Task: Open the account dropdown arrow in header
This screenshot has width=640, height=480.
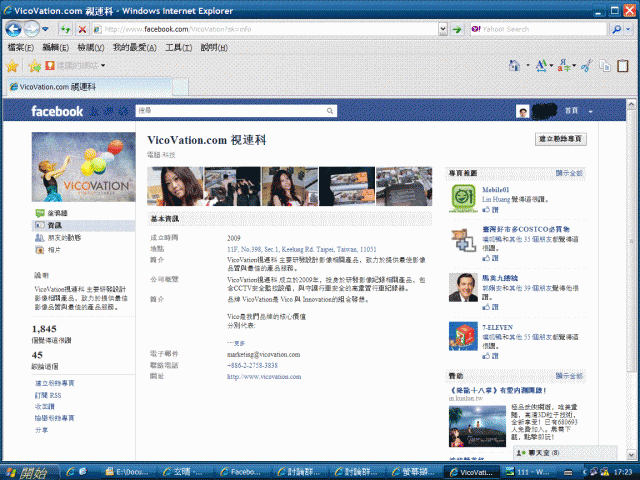Action: 591,111
